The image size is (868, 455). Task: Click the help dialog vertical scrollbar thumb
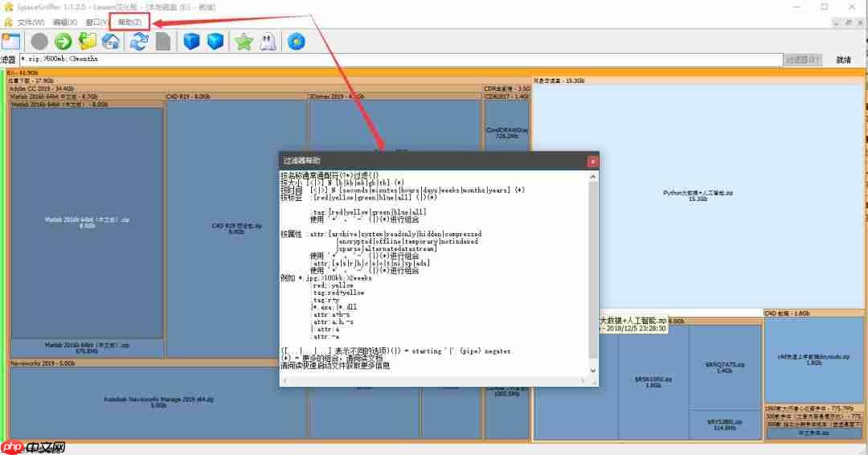click(x=593, y=269)
